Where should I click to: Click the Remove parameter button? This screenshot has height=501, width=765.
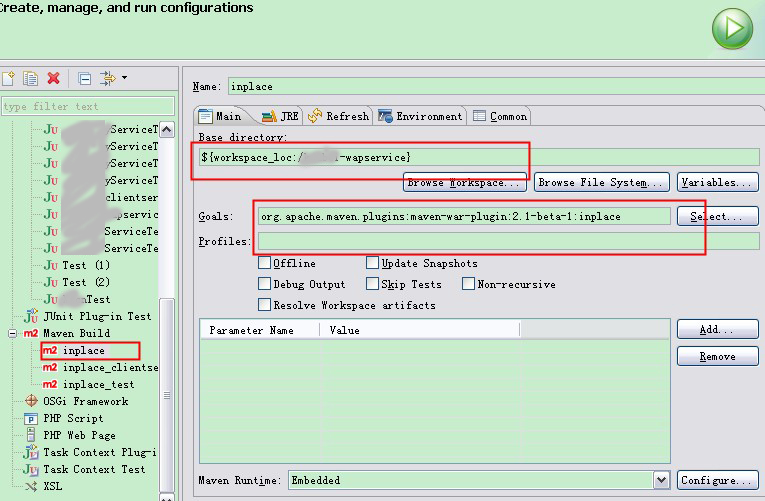click(x=717, y=356)
